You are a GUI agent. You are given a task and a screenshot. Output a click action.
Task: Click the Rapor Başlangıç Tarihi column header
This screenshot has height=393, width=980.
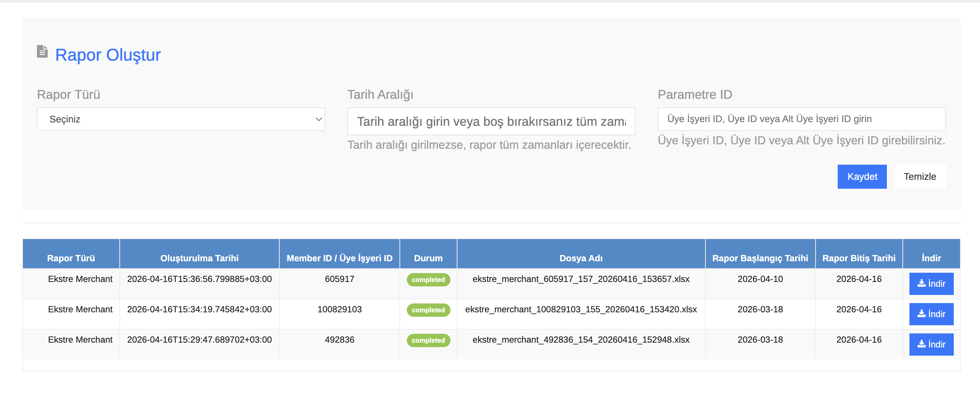click(x=760, y=258)
